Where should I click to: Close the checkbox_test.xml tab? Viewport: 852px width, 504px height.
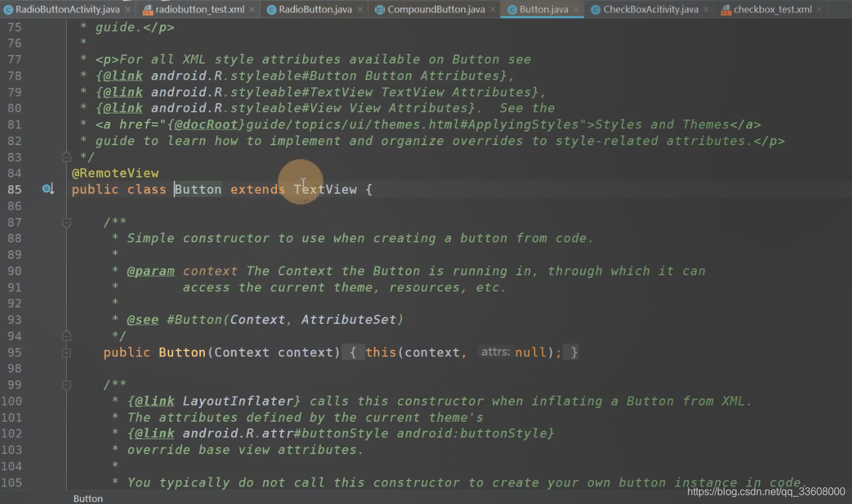tap(820, 10)
